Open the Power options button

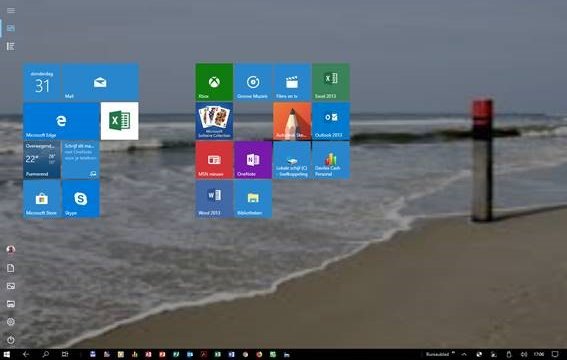tap(11, 340)
